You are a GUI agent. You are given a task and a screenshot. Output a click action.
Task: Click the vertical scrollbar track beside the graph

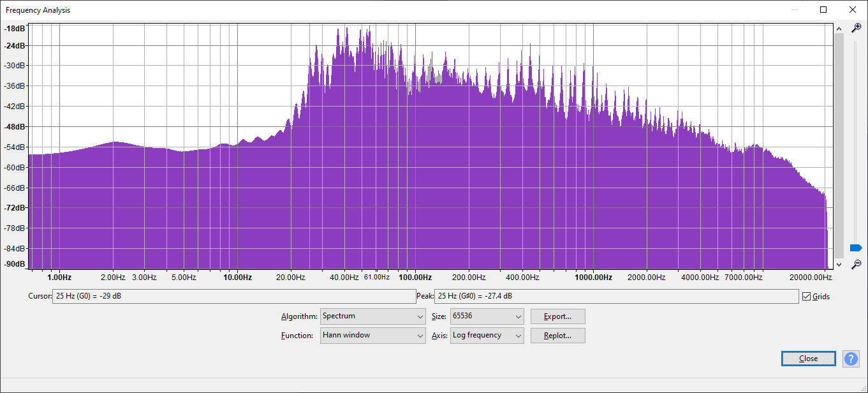pos(839,147)
